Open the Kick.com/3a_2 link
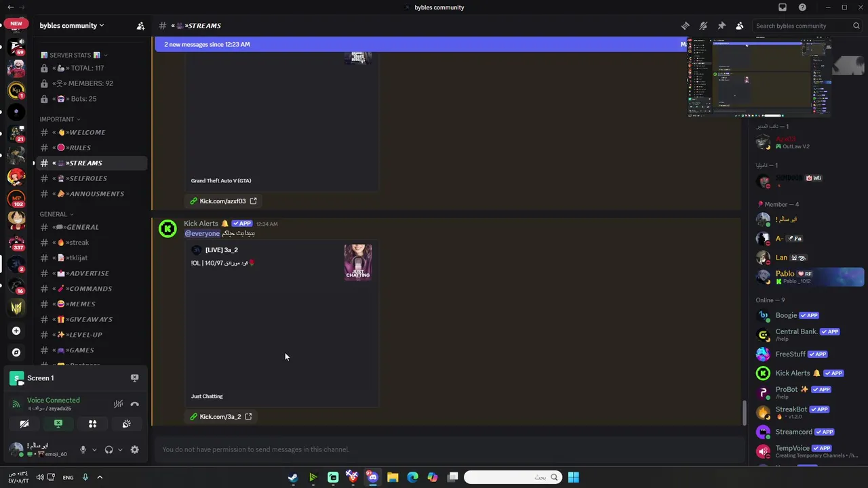Viewport: 868px width, 488px height. [220, 417]
